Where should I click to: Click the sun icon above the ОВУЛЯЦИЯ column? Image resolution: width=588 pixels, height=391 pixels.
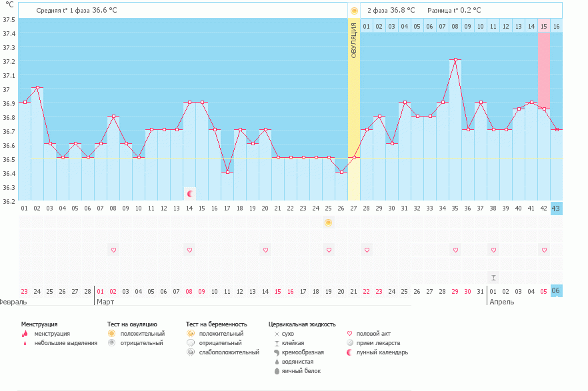pyautogui.click(x=354, y=11)
